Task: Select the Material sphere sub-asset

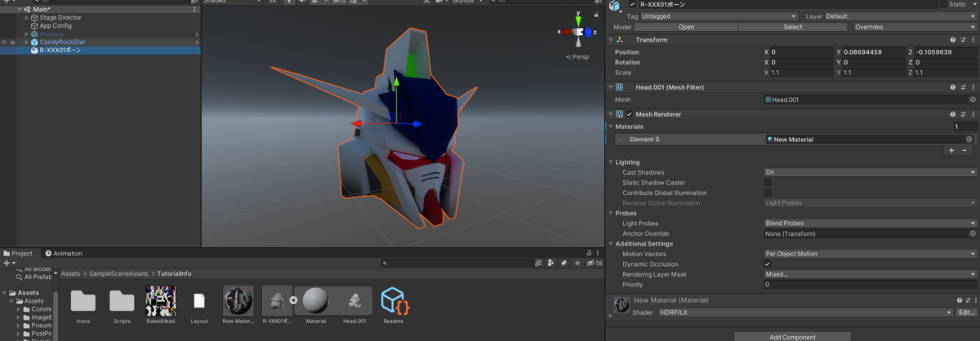Action: click(x=315, y=301)
